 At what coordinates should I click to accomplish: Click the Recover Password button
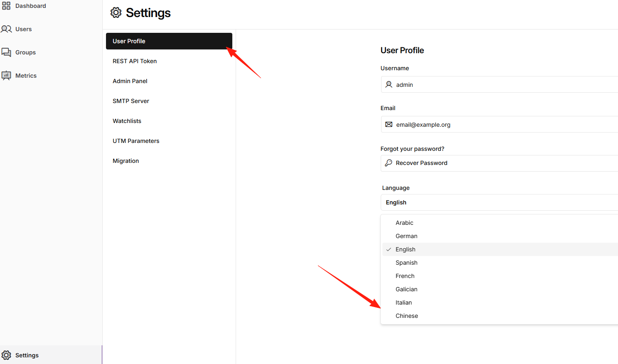499,163
